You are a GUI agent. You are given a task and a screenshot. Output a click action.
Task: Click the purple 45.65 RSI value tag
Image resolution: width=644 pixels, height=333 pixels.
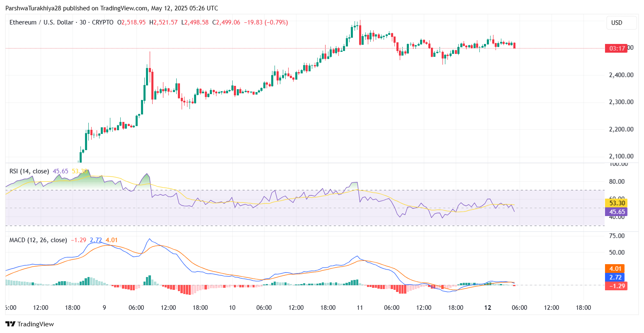coord(616,212)
